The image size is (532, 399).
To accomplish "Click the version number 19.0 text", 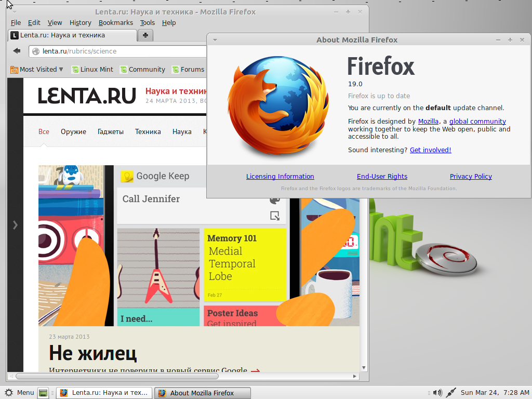I will pos(355,84).
